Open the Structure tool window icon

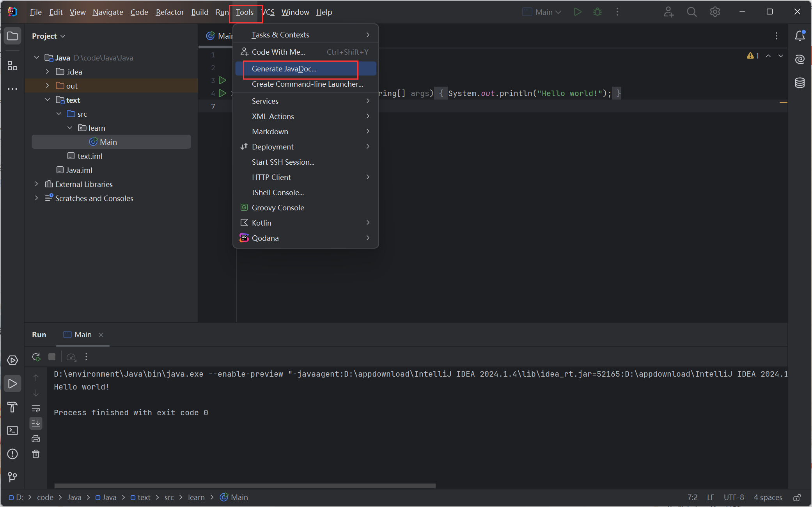[12, 66]
